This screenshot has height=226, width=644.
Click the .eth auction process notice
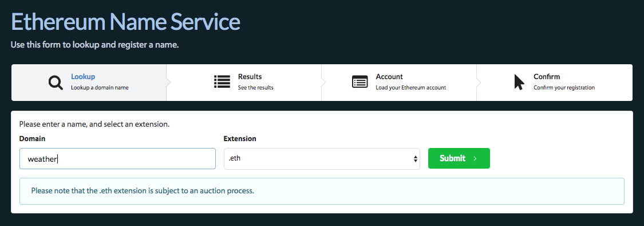(x=322, y=191)
